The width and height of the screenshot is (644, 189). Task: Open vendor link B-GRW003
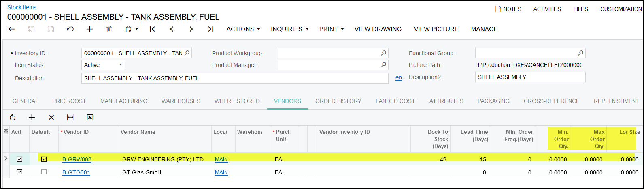77,159
